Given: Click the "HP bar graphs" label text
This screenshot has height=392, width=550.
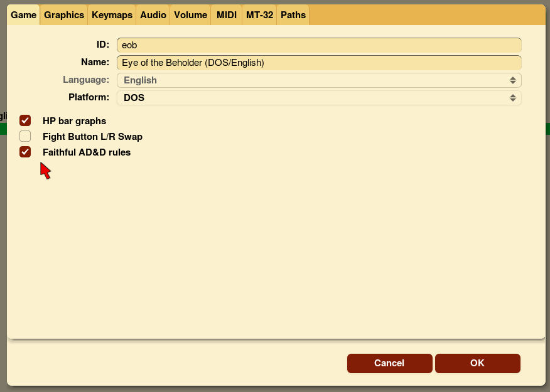Looking at the screenshot, I should (x=74, y=121).
